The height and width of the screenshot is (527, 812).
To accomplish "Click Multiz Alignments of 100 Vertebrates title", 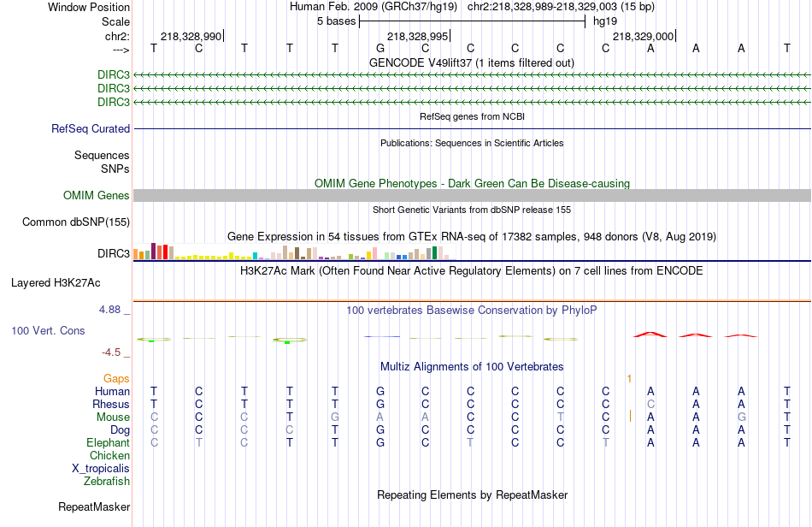I will point(472,367).
